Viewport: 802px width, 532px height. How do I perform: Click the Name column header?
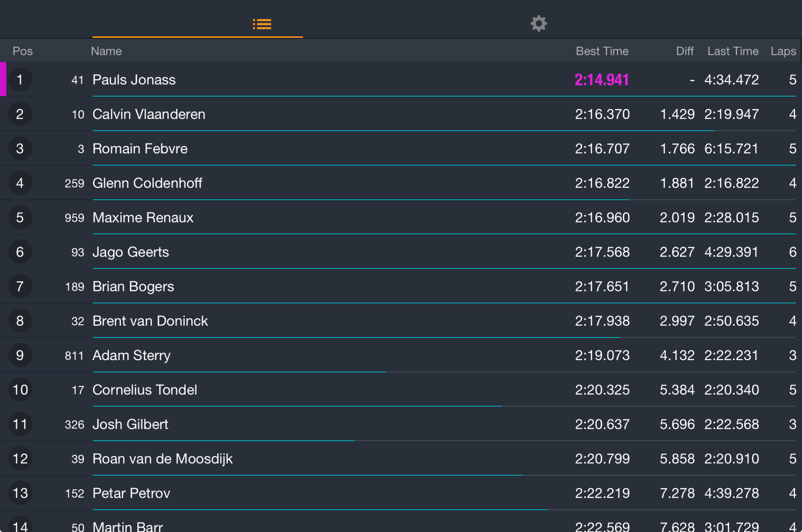click(106, 51)
